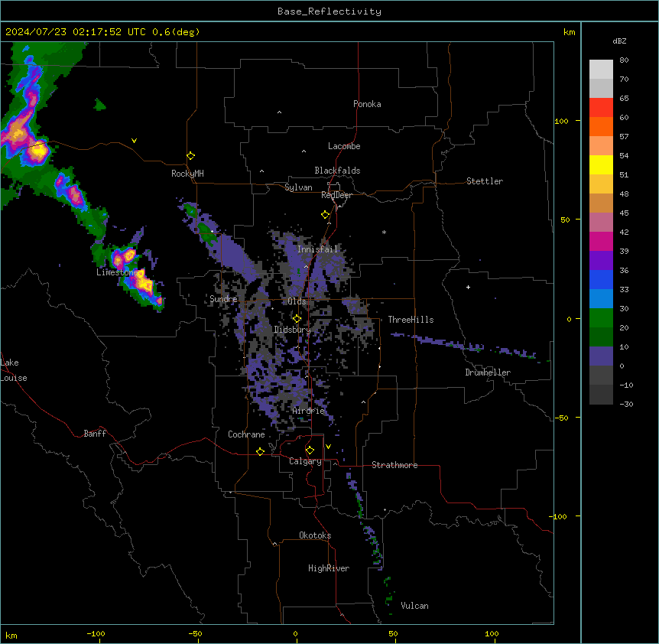Click the Vulcan town label

tap(414, 606)
